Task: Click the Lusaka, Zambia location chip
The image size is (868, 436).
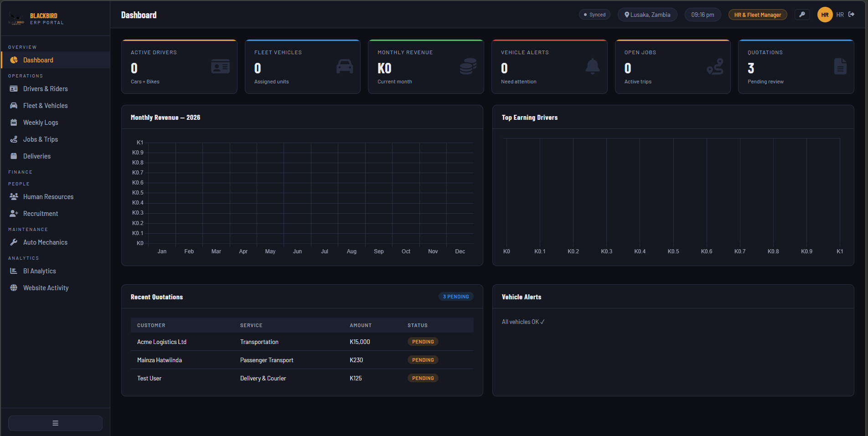Action: (647, 14)
